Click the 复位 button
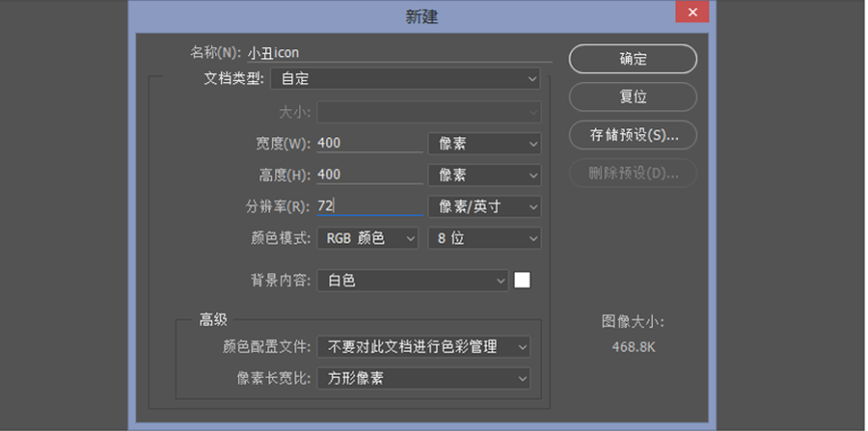The width and height of the screenshot is (868, 431). click(x=633, y=96)
